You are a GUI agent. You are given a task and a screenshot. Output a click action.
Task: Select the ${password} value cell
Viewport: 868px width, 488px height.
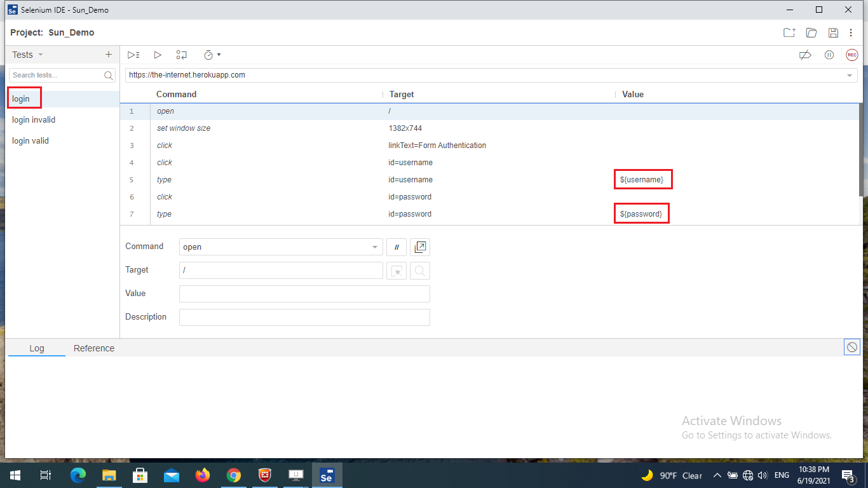click(x=641, y=214)
